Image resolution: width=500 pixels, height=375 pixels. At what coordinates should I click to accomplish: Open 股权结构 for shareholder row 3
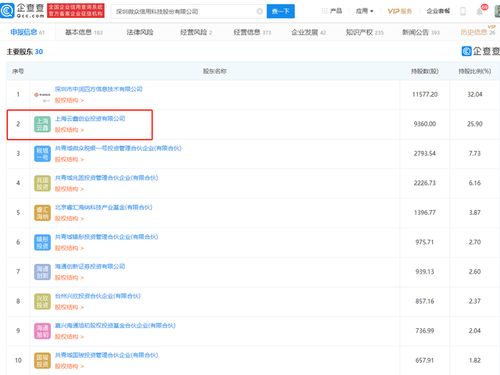click(x=69, y=159)
